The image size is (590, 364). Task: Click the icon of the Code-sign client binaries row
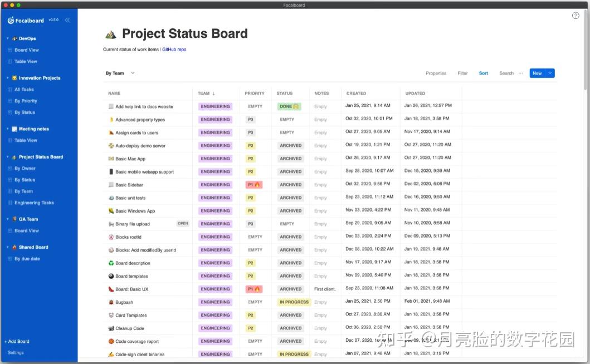(111, 354)
